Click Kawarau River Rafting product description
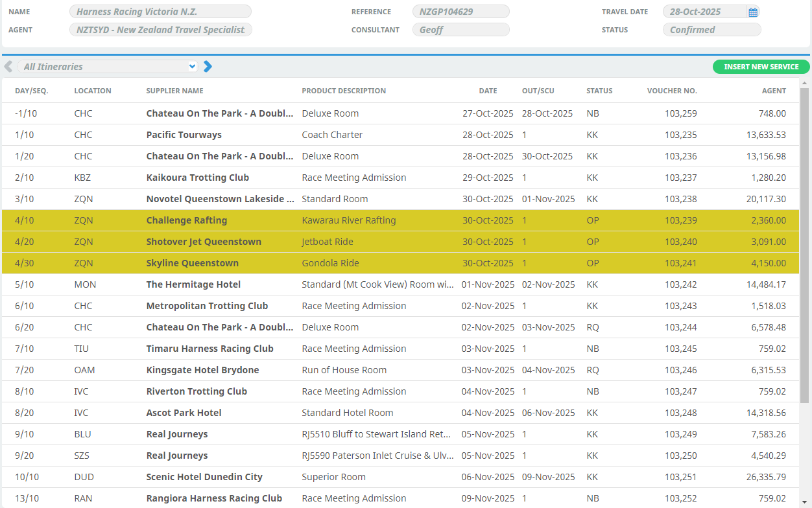The image size is (812, 508). [x=349, y=220]
